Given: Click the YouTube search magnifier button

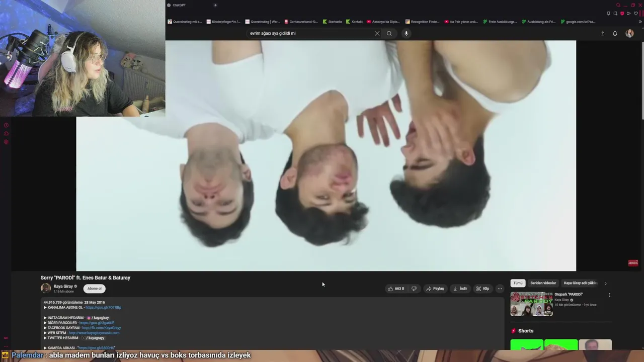Looking at the screenshot, I should pos(389,34).
